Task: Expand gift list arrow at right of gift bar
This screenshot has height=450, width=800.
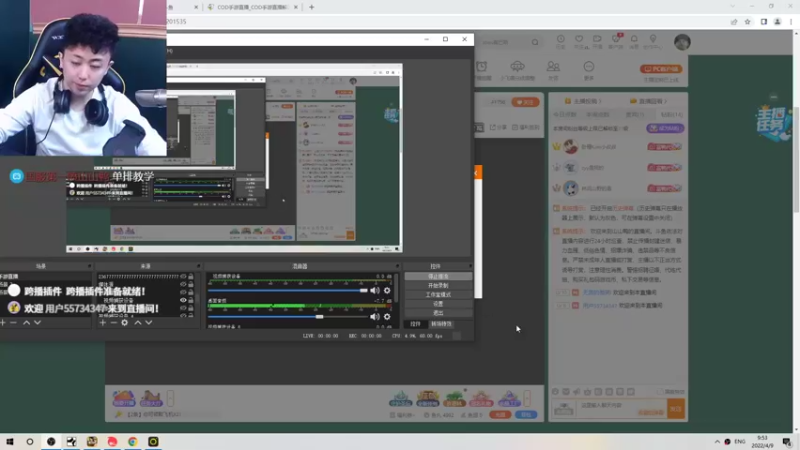Action: click(x=527, y=398)
